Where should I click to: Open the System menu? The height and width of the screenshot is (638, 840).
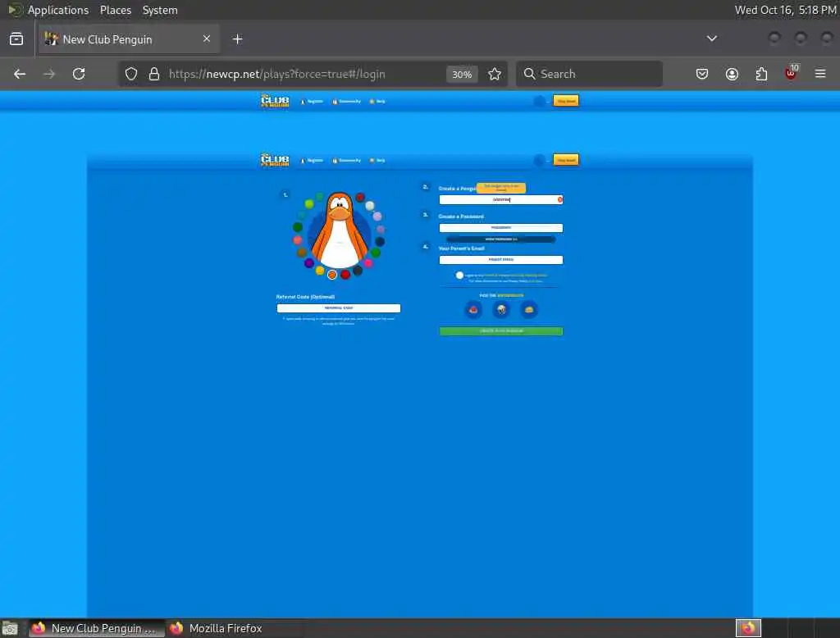coord(160,10)
